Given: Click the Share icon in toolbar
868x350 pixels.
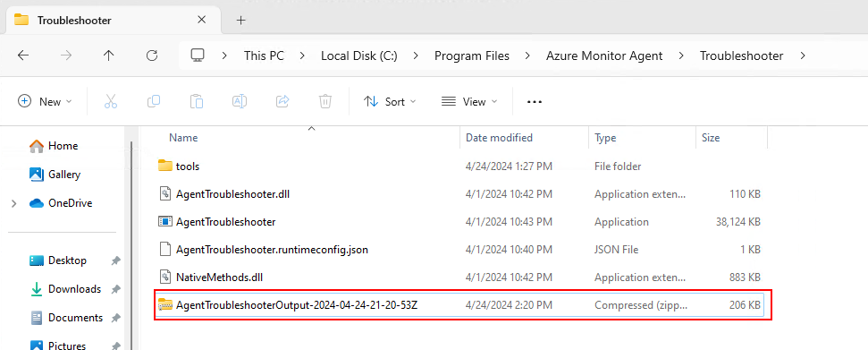Looking at the screenshot, I should click(x=282, y=101).
